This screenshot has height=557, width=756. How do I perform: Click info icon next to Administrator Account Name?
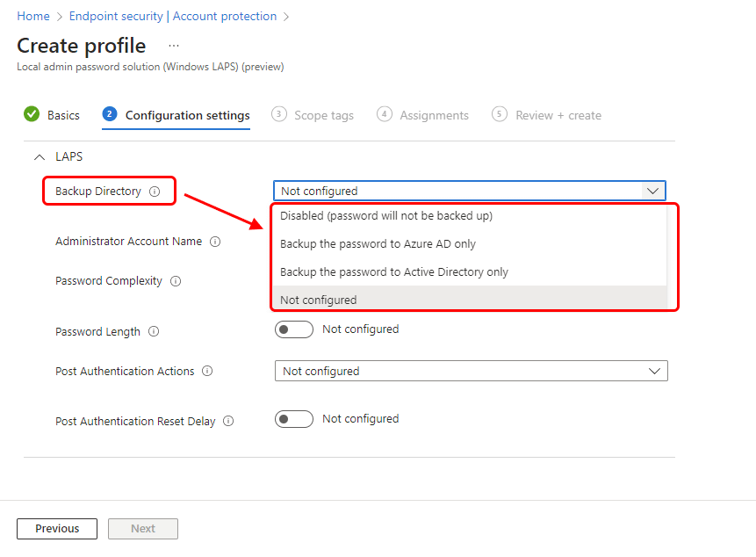[215, 242]
